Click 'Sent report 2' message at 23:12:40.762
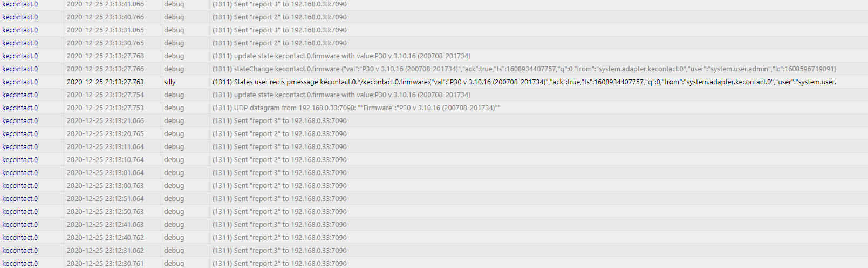The width and height of the screenshot is (868, 268). point(279,238)
